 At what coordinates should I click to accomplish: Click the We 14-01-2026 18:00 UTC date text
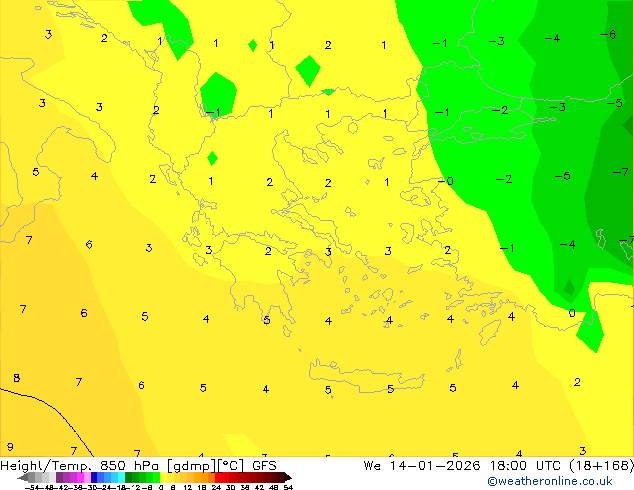pyautogui.click(x=464, y=466)
